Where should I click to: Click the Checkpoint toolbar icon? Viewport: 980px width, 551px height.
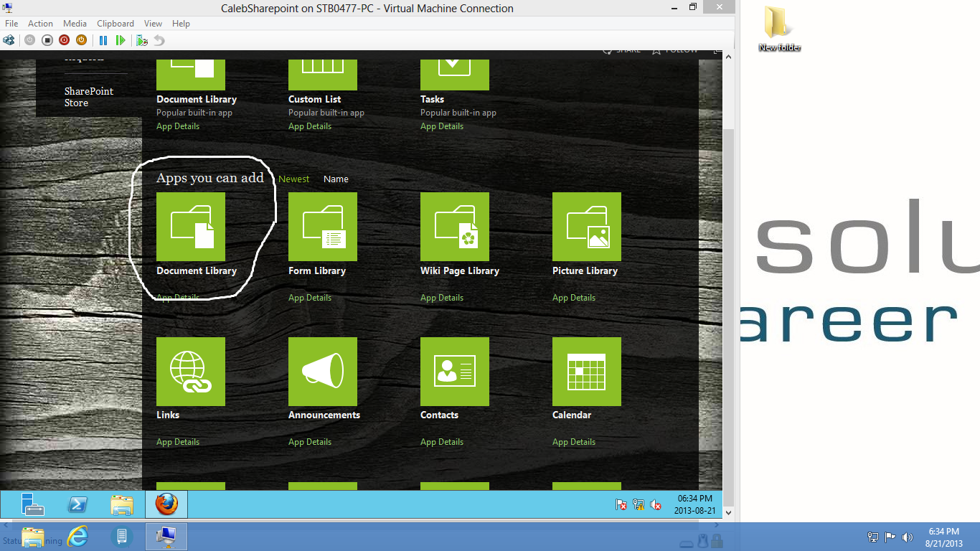click(x=142, y=40)
